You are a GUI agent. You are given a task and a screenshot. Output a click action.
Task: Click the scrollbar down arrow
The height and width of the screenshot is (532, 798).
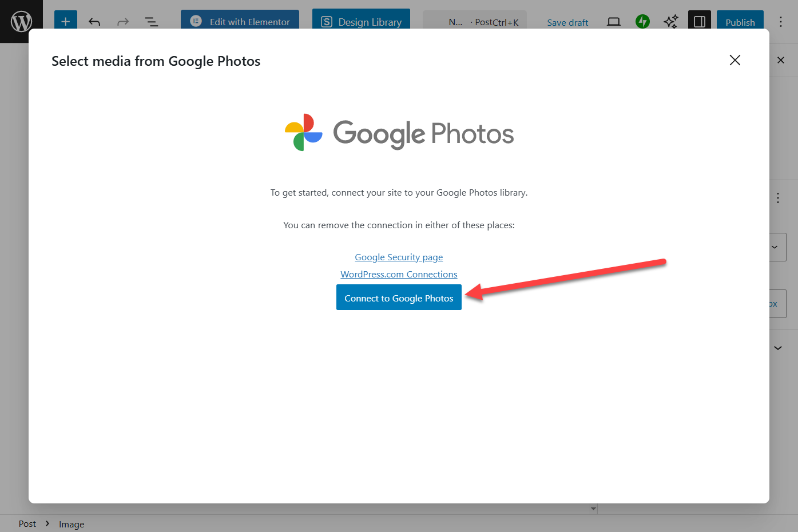[x=593, y=509]
